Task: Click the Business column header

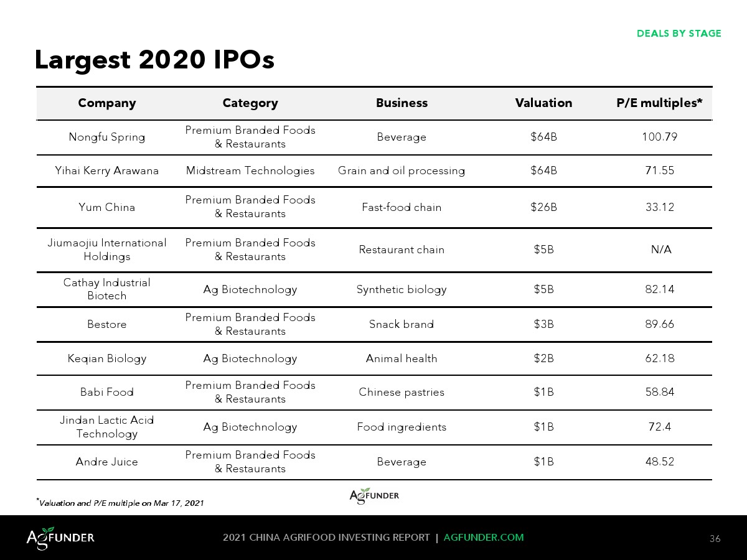Action: (x=402, y=103)
